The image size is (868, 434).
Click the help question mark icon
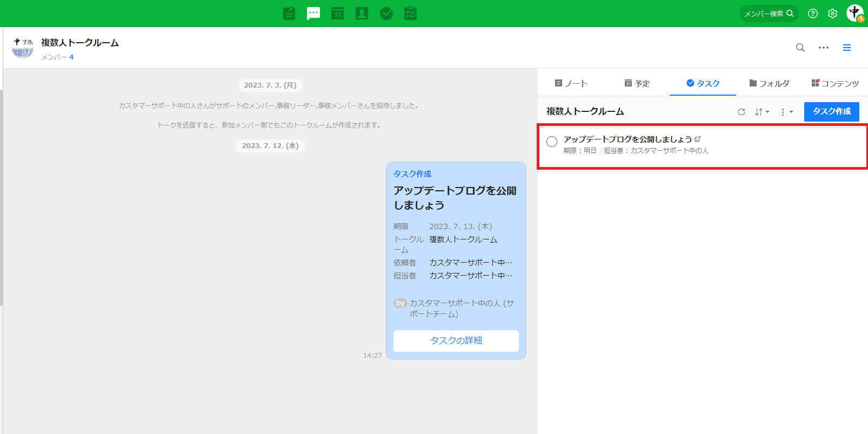813,14
